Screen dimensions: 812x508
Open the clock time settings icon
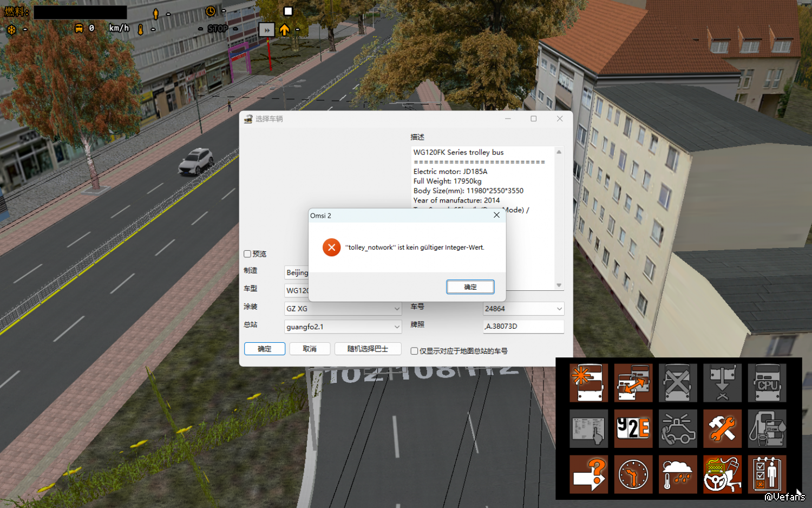tap(633, 474)
